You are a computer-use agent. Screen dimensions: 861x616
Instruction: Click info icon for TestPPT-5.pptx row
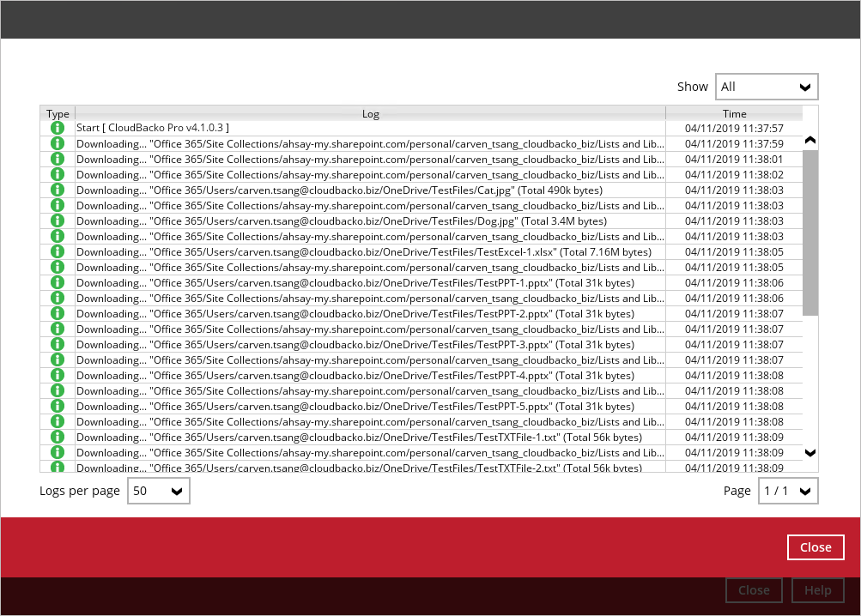point(58,406)
